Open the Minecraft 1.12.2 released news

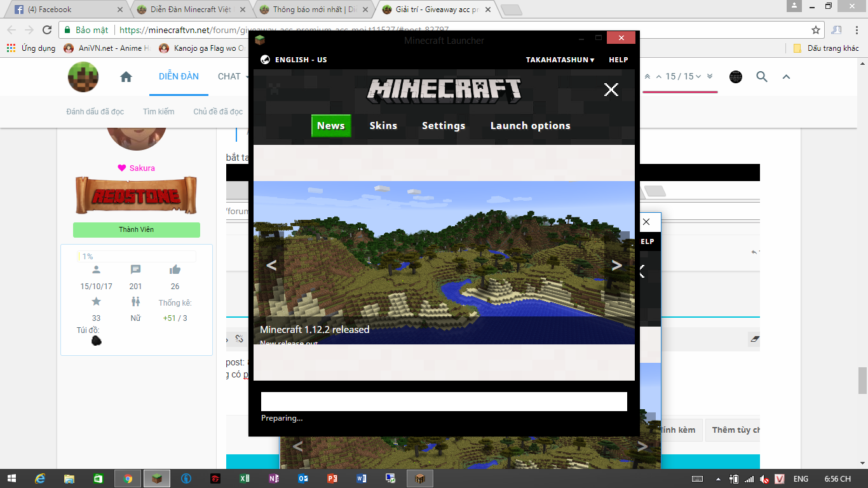tap(315, 330)
